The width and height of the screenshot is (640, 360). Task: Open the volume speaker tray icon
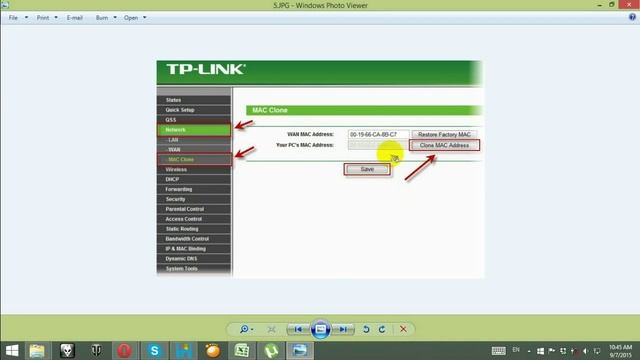click(x=585, y=351)
